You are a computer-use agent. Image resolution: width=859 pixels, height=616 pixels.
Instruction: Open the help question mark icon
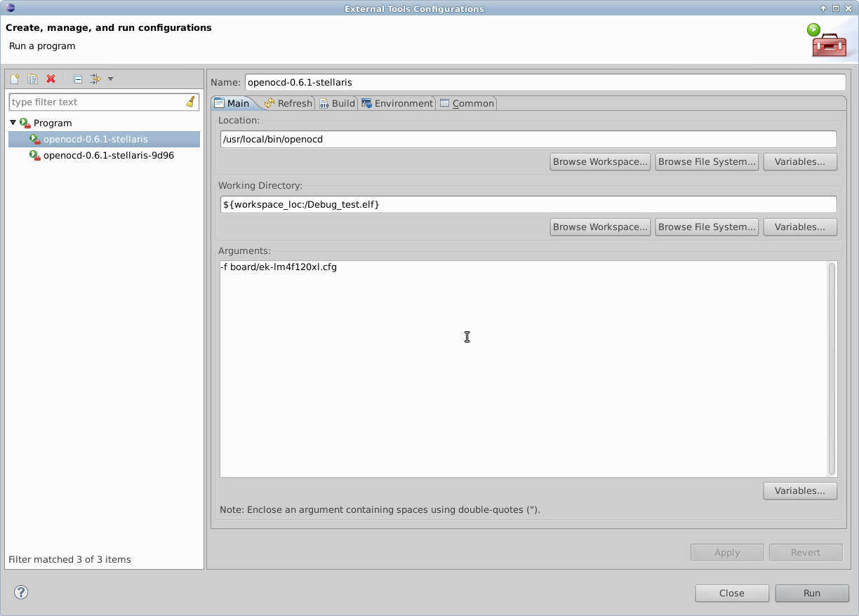21,592
